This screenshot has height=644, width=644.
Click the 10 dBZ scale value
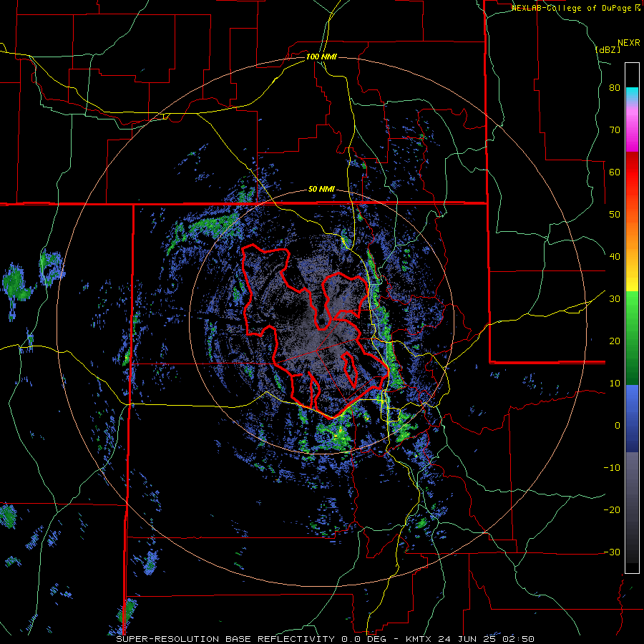[x=615, y=384]
